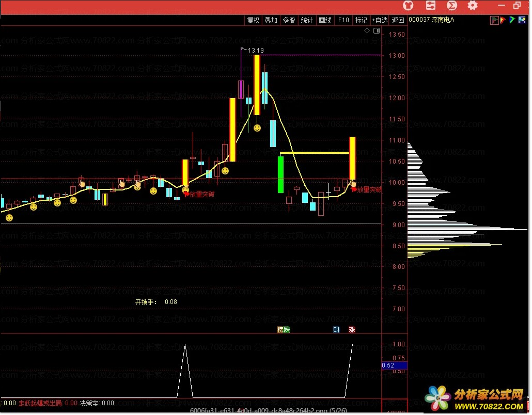Click the 开换手 0.08 indicator text
The height and width of the screenshot is (415, 532).
[156, 302]
